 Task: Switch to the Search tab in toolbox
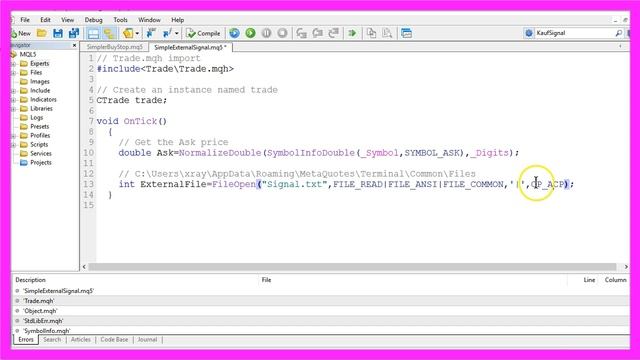[52, 340]
